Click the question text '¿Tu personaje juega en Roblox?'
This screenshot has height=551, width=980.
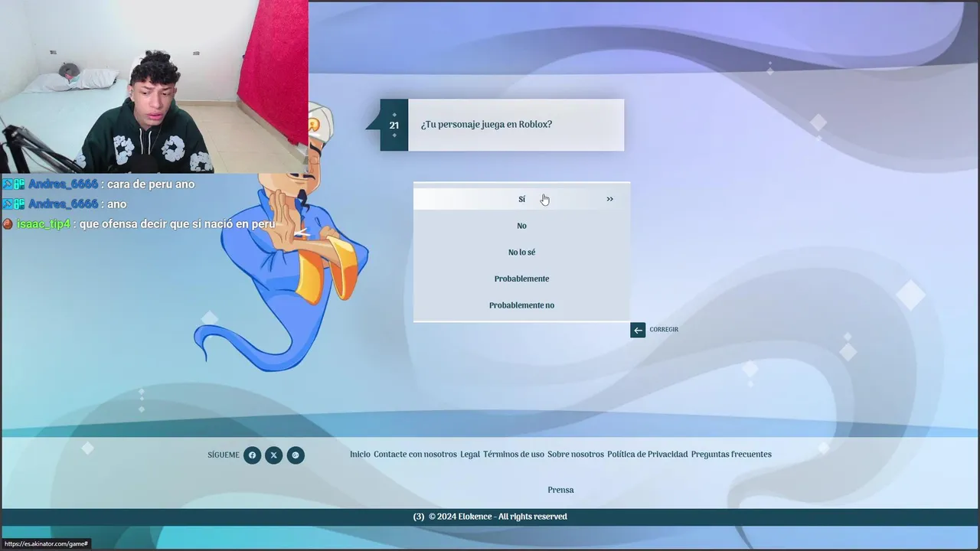[x=486, y=125]
